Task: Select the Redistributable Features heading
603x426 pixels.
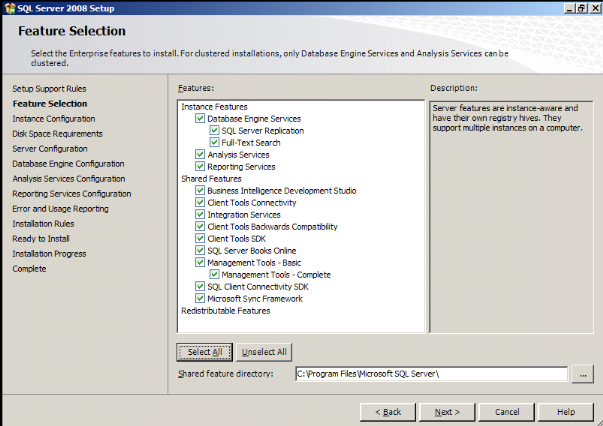Action: (x=226, y=311)
